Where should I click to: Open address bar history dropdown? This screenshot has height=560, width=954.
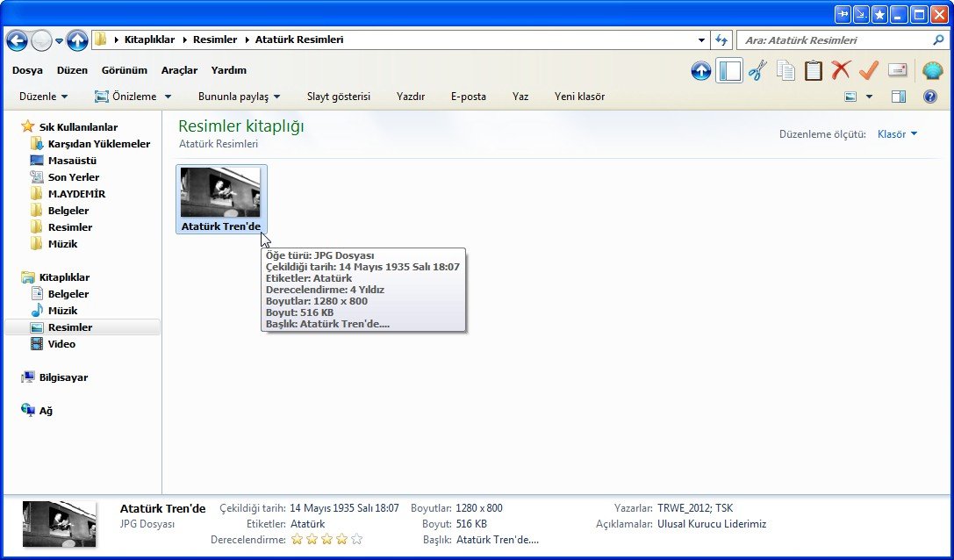701,40
